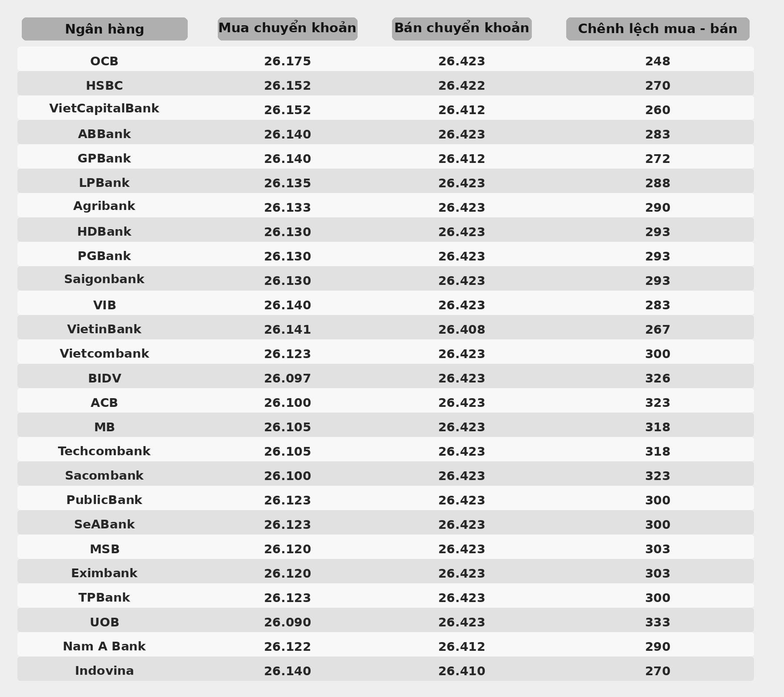Select the Techcombank name cell
The width and height of the screenshot is (784, 697).
(105, 451)
